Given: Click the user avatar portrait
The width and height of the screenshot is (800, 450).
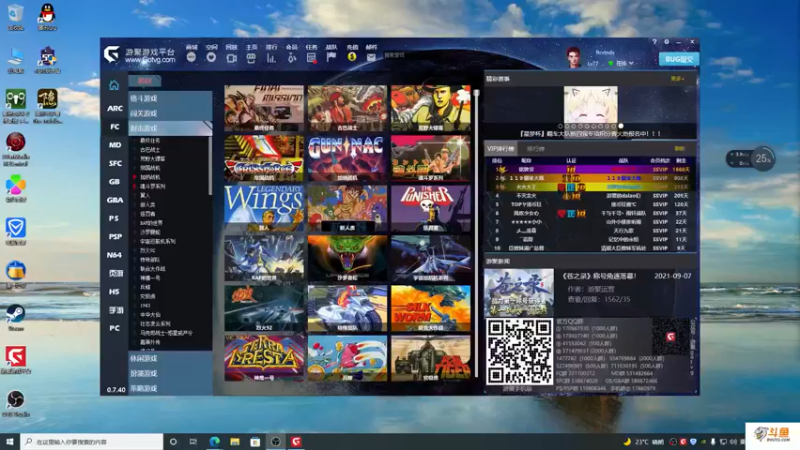Looking at the screenshot, I should 573,57.
